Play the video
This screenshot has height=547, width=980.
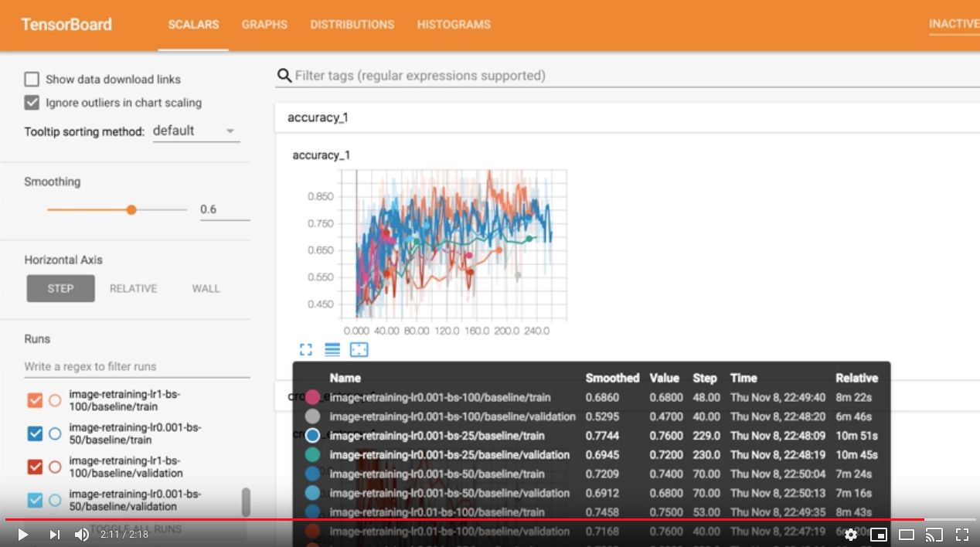tap(22, 534)
